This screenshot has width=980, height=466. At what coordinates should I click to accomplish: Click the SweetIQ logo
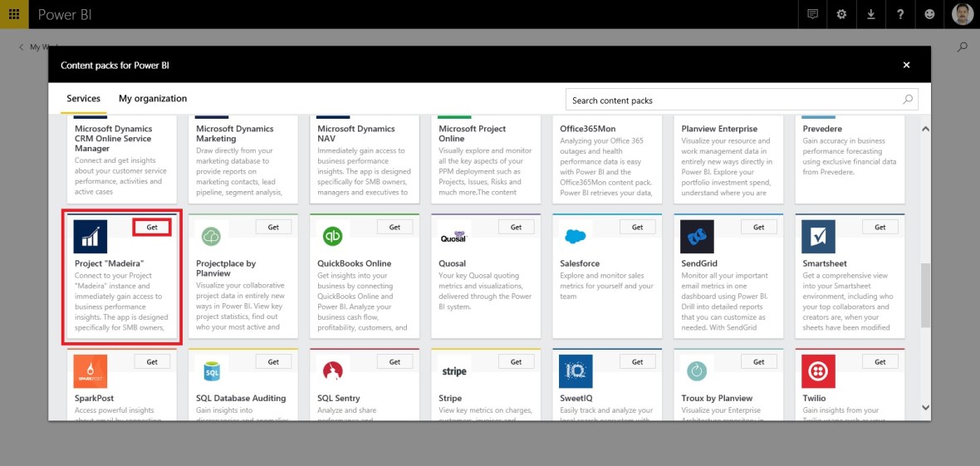point(576,371)
